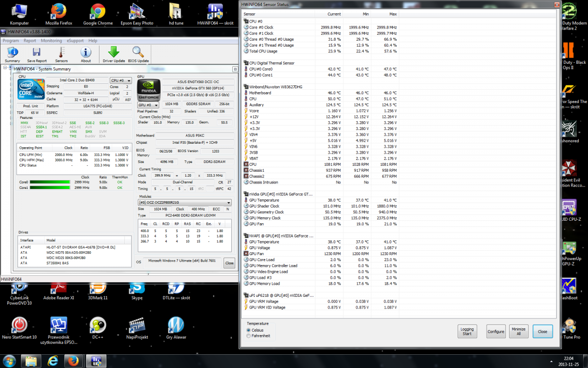Open the NapiProjekt desktop shortcut

pyautogui.click(x=137, y=328)
